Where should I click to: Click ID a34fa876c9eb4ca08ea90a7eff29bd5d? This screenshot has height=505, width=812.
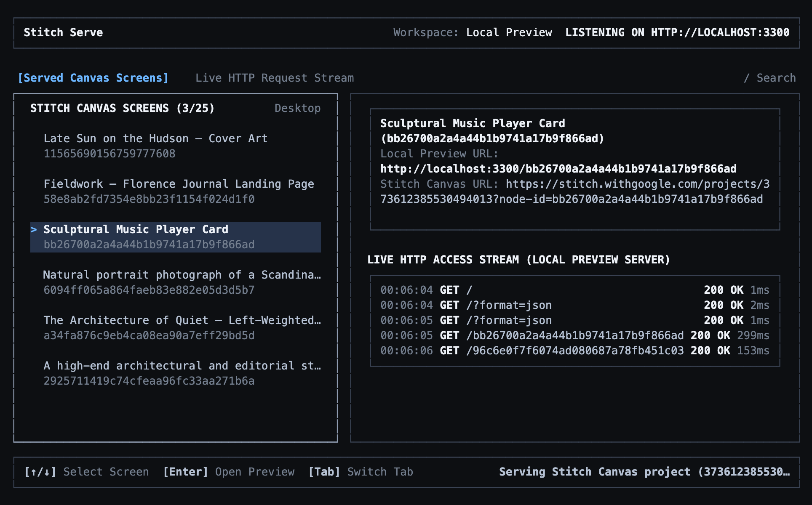click(x=149, y=335)
